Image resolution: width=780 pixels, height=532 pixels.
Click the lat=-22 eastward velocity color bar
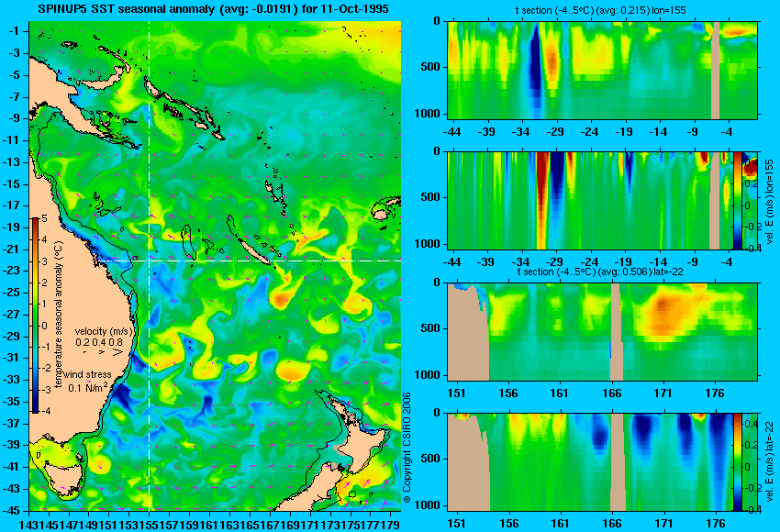point(737,462)
